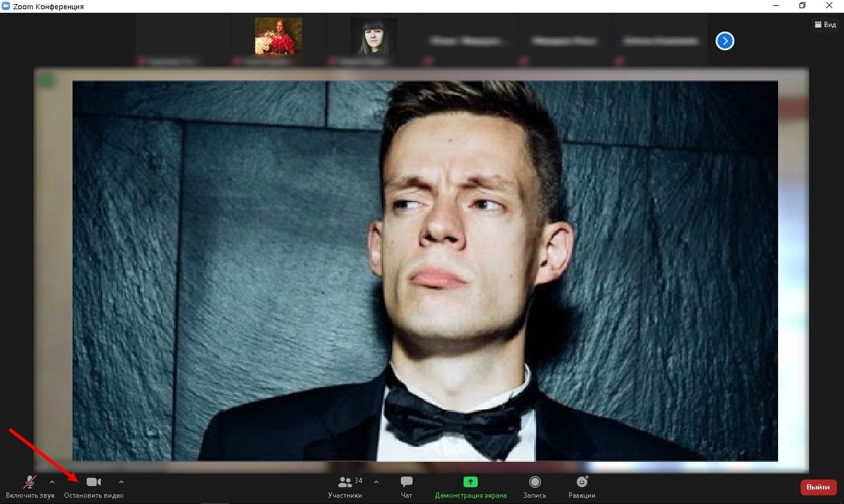This screenshot has width=844, height=504.
Task: Open the Вид view layout menu
Action: tap(825, 25)
